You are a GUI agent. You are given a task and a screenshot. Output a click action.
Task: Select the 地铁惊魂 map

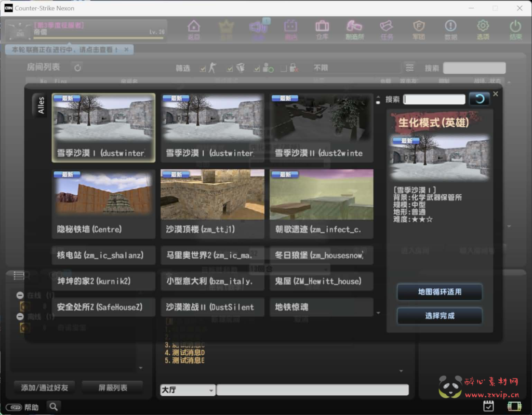point(321,307)
